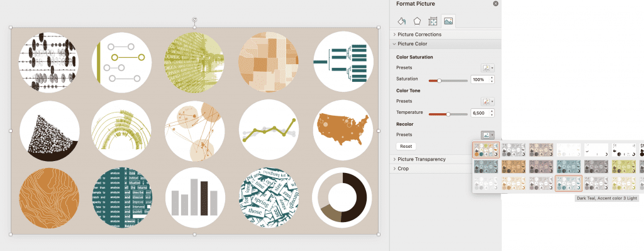The height and width of the screenshot is (251, 644).
Task: Switch to the Picture tab icon
Action: 448,21
